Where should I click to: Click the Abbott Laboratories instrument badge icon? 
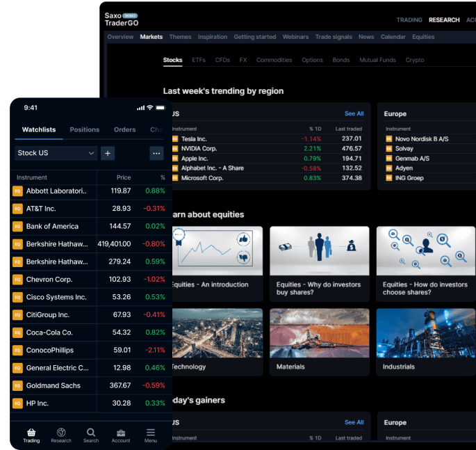click(18, 191)
